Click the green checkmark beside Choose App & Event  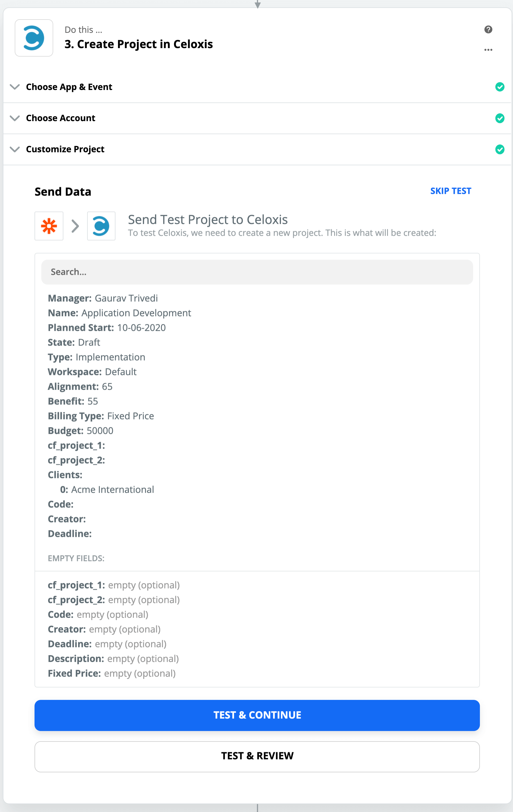click(x=499, y=87)
